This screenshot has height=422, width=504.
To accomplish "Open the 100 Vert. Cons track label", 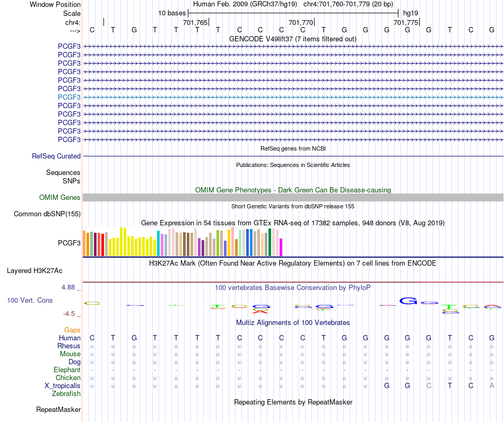I will (30, 300).
